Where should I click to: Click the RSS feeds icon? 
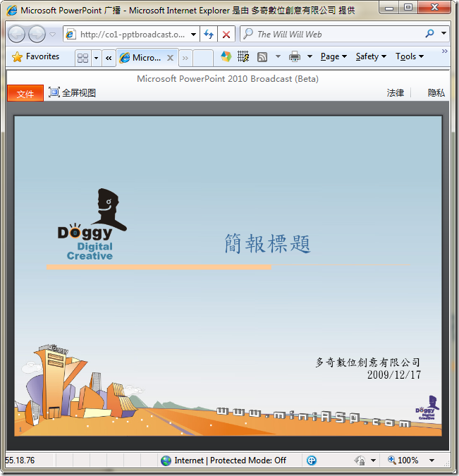coord(262,56)
